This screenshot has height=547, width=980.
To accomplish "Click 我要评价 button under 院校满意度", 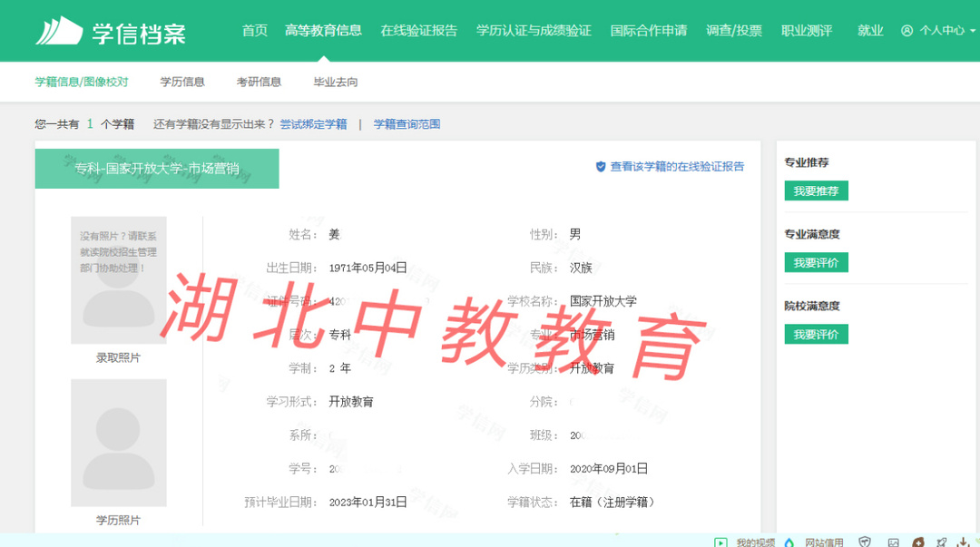I will [817, 335].
